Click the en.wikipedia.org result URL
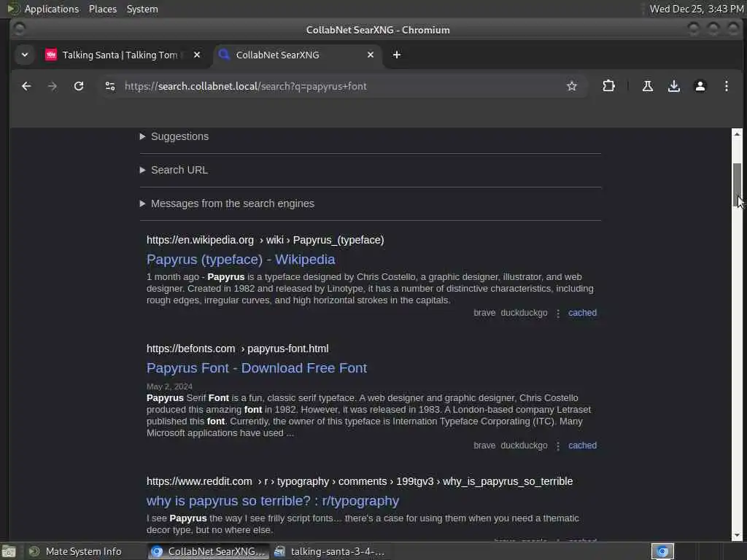Image resolution: width=747 pixels, height=560 pixels. pos(265,240)
